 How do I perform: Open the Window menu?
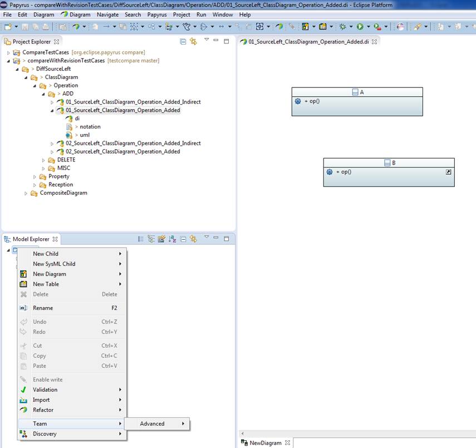[x=223, y=14]
